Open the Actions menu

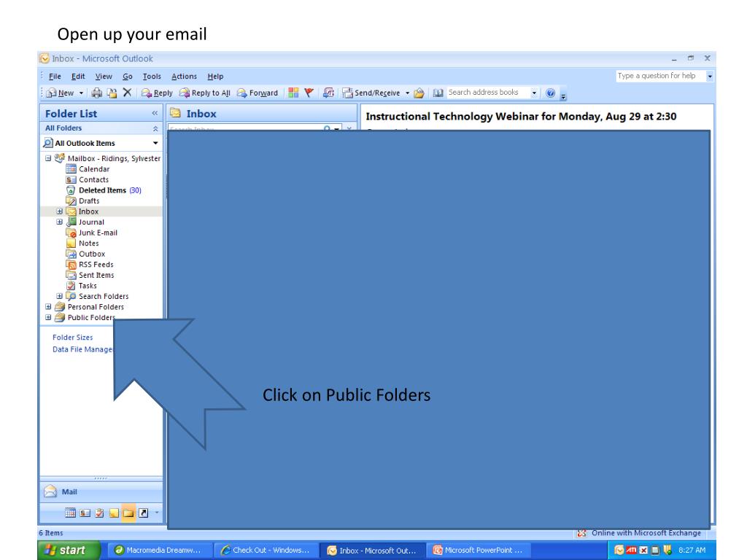click(x=184, y=76)
